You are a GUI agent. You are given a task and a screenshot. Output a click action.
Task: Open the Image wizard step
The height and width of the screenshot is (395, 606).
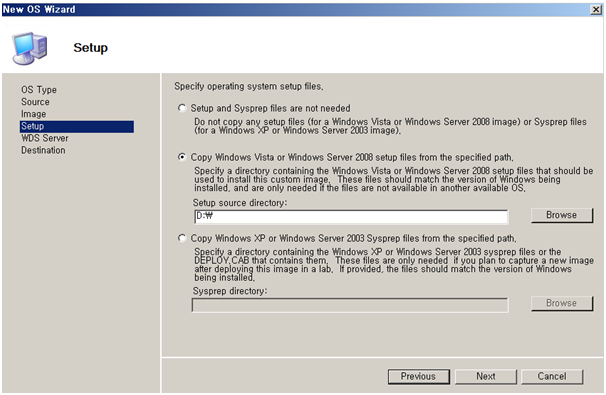point(34,114)
